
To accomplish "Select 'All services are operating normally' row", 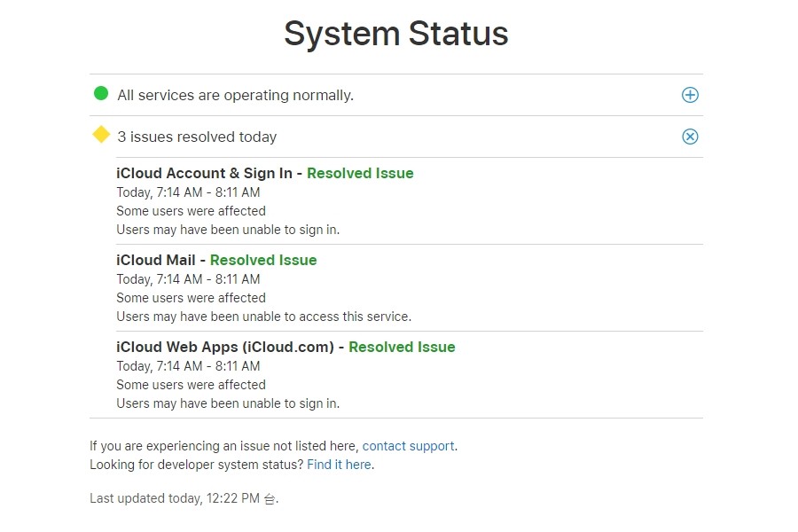I will (235, 95).
